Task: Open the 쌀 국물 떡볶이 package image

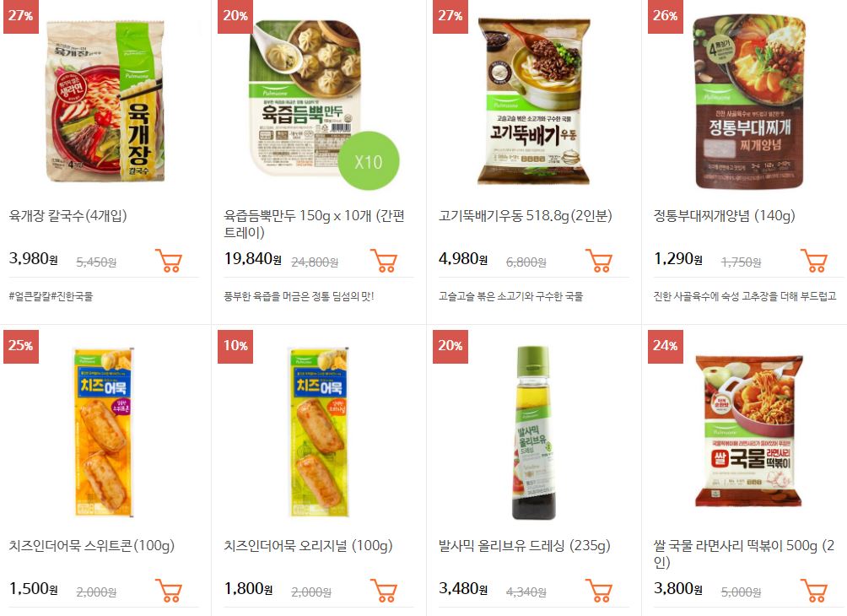Action: [x=748, y=430]
